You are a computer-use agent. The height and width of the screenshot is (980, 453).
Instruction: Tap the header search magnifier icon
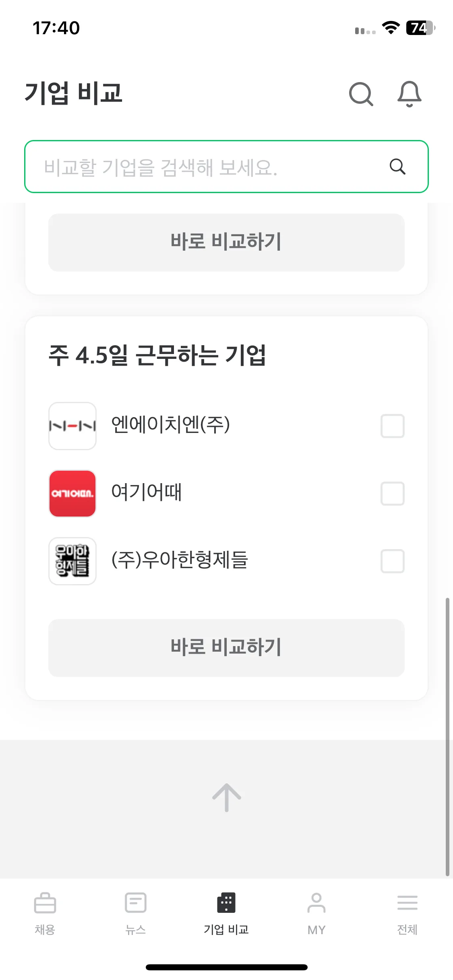[361, 94]
